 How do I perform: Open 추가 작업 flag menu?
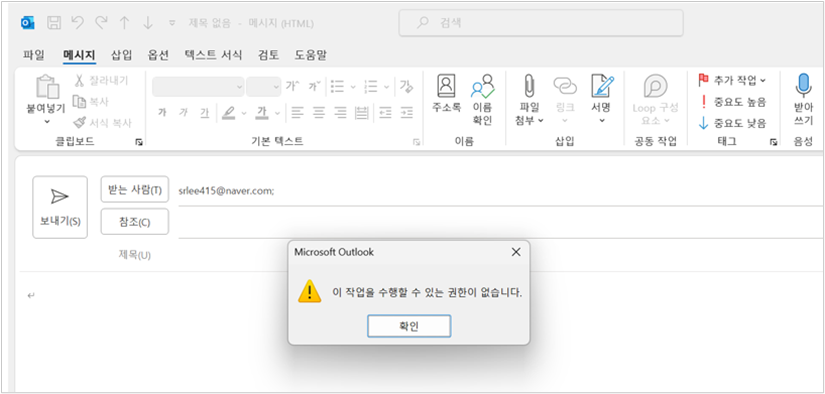click(x=731, y=80)
